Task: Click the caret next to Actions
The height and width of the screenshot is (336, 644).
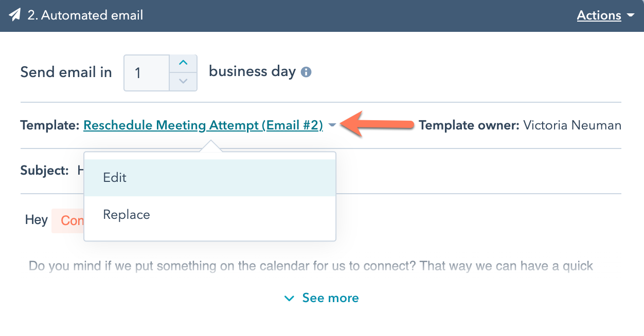Action: (631, 16)
